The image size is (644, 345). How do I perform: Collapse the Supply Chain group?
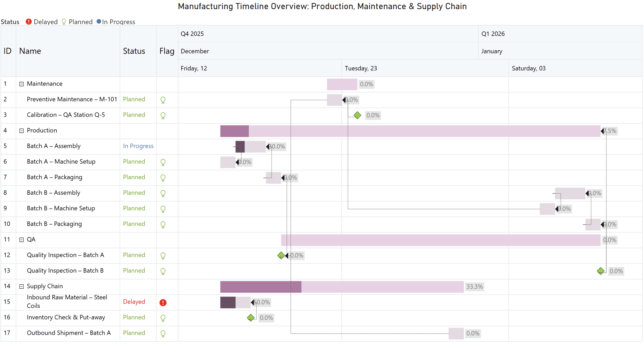click(21, 287)
